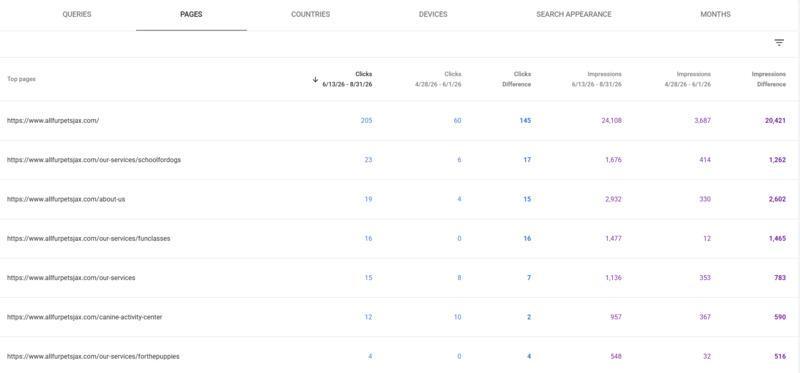Open the filter rows icon
This screenshot has height=373, width=800.
point(779,43)
